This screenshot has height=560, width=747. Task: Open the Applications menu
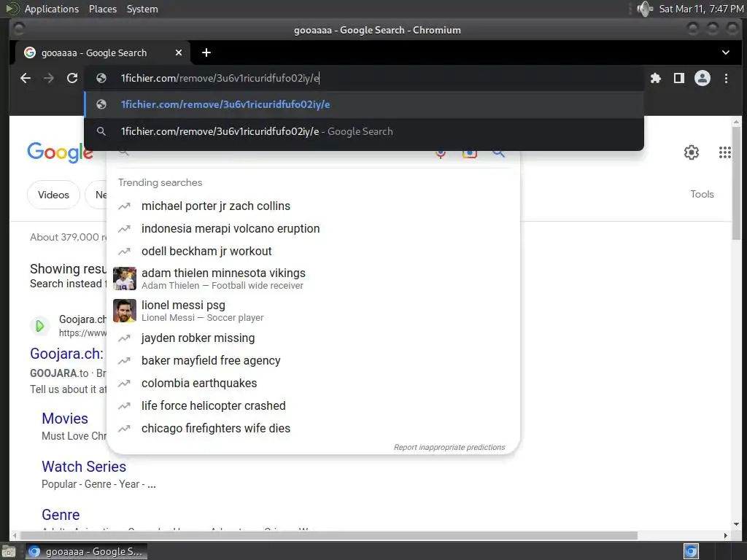pos(52,9)
